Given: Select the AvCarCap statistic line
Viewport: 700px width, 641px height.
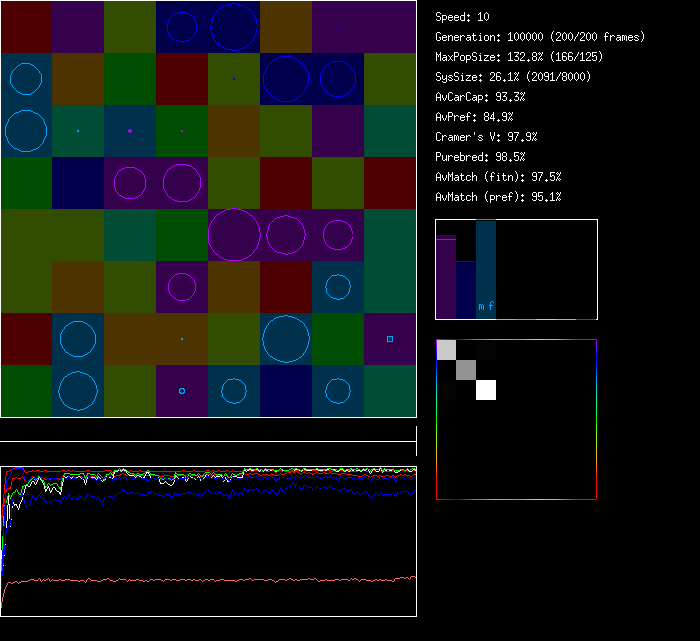Looking at the screenshot, I should (480, 97).
